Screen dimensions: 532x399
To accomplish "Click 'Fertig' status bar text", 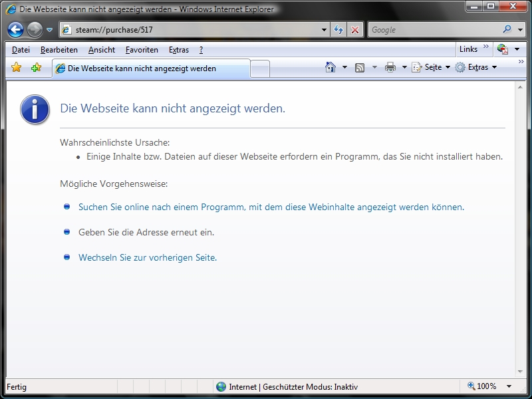I will click(17, 387).
